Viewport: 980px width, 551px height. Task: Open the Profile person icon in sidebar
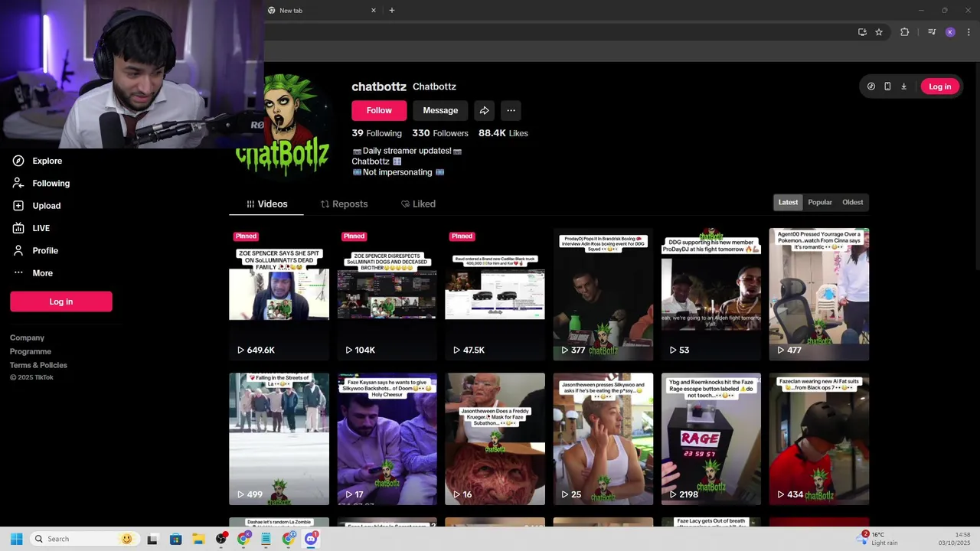pos(18,250)
